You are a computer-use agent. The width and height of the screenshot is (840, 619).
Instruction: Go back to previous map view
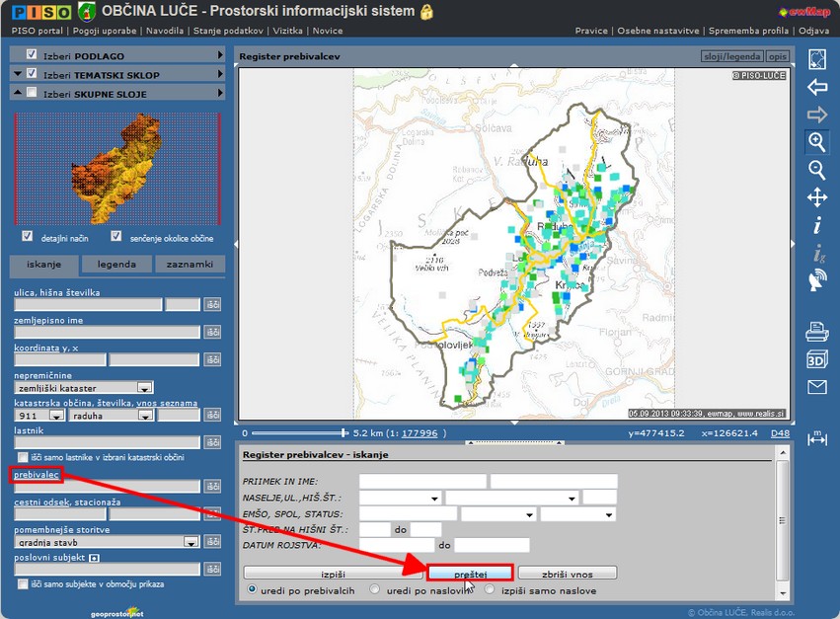coord(817,87)
